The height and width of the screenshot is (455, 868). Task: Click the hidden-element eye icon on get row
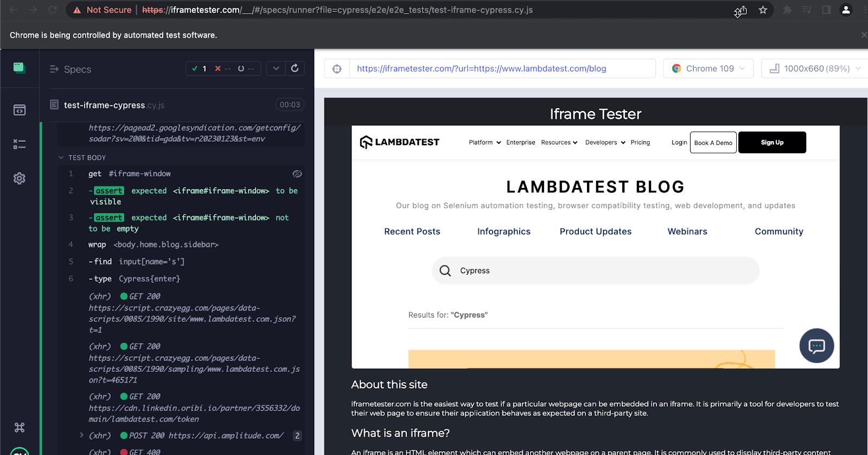[x=297, y=174]
